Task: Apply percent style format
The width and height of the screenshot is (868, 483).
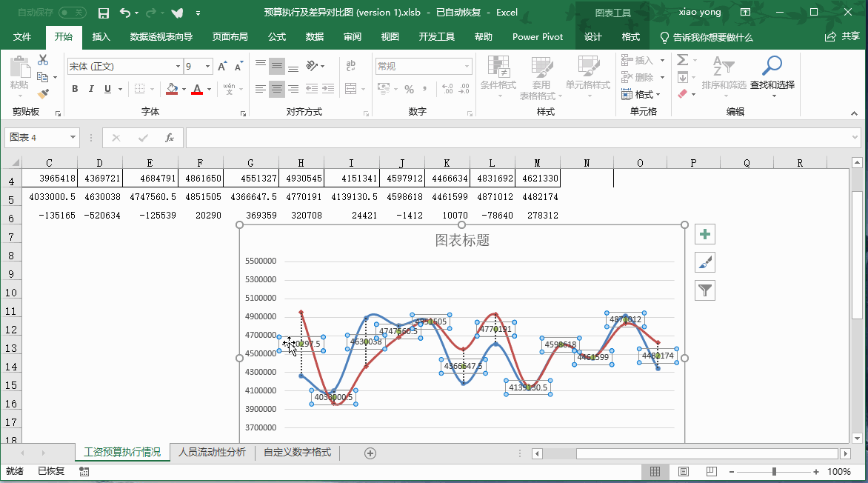Action: (x=409, y=89)
